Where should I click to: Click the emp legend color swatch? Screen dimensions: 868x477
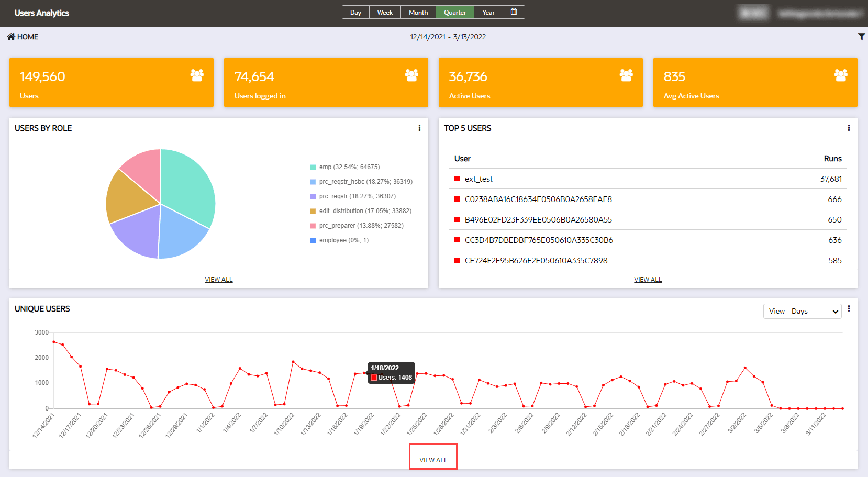point(313,167)
